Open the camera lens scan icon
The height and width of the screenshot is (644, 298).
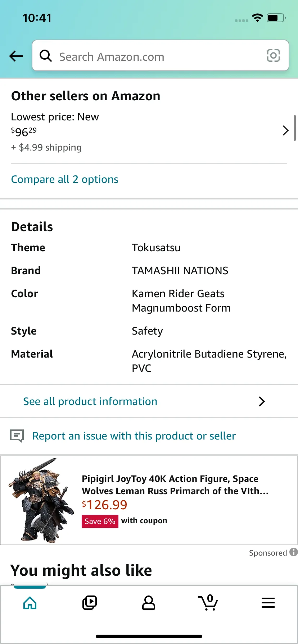(x=273, y=56)
